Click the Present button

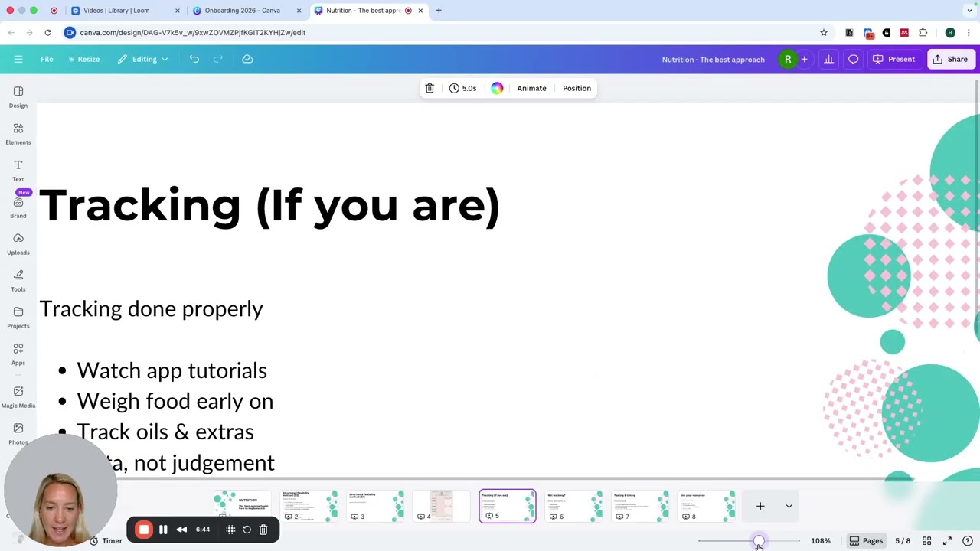tap(893, 59)
